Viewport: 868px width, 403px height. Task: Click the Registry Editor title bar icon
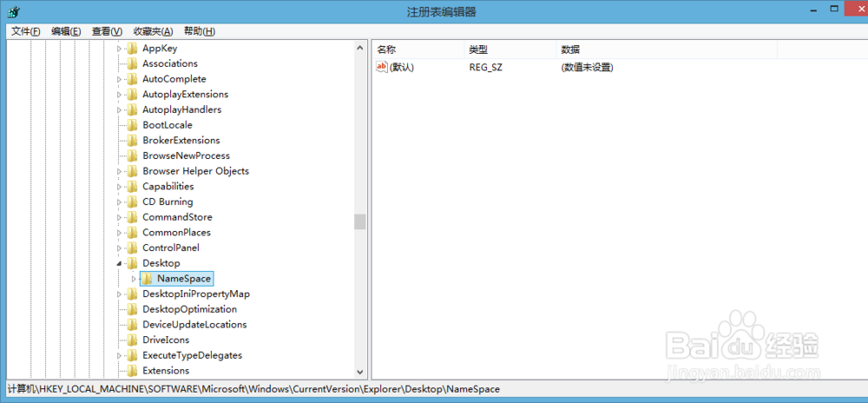(x=14, y=11)
